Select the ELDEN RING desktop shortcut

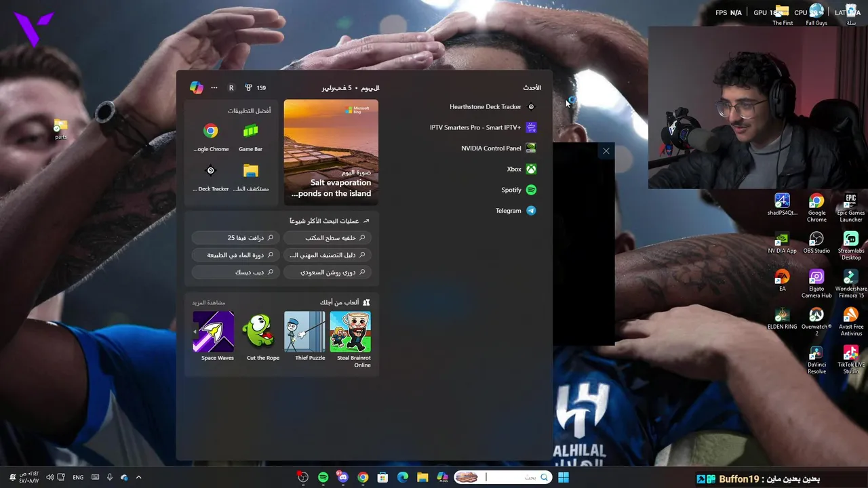783,319
